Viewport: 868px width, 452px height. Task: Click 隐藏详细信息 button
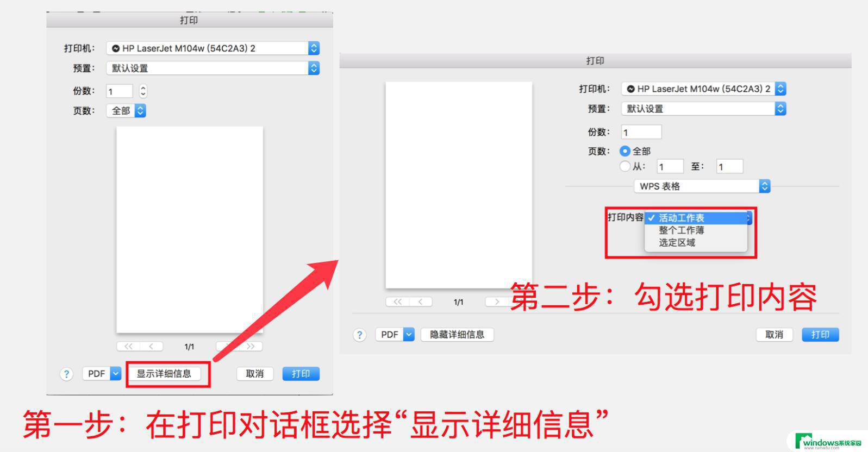coord(457,335)
